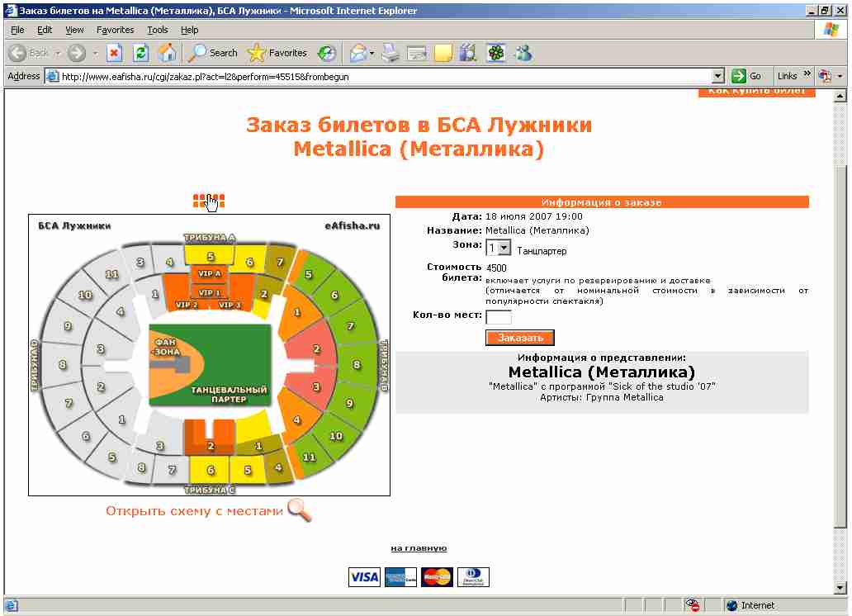Select the yellow Трибуна A sector 5
The width and height of the screenshot is (852, 616).
point(210,255)
